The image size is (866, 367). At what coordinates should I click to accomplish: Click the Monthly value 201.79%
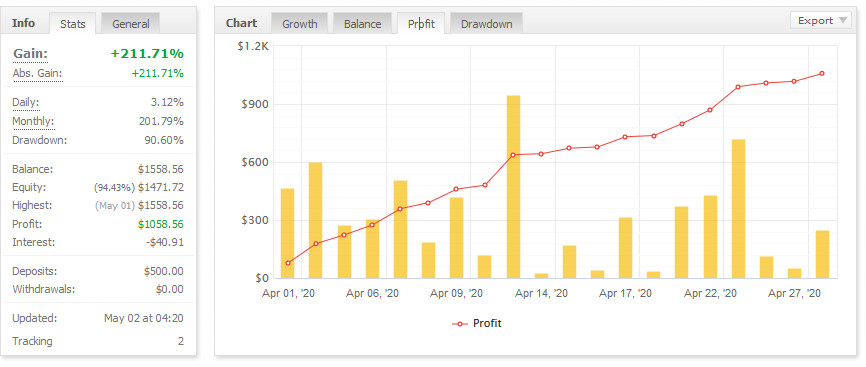(x=161, y=121)
